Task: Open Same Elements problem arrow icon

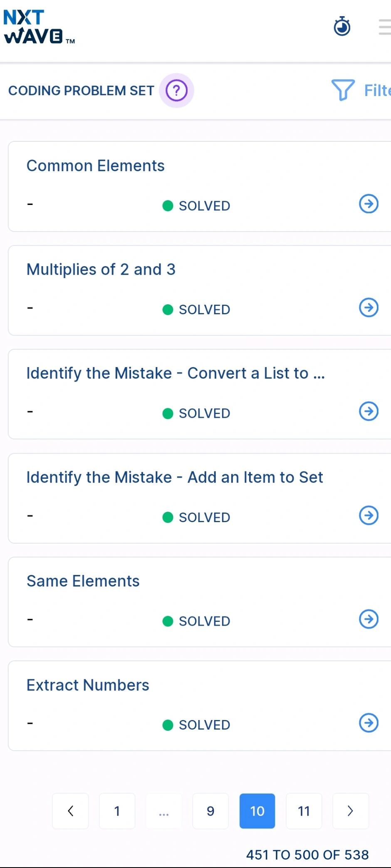Action: (x=369, y=619)
